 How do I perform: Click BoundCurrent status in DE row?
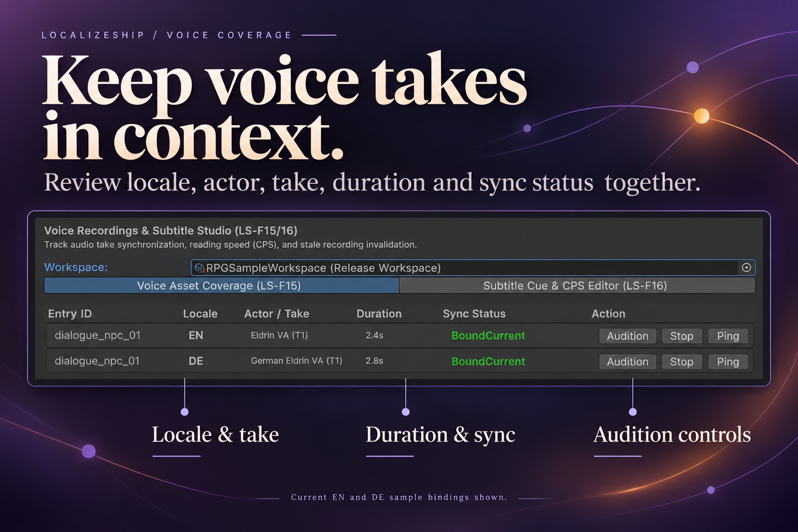pos(488,362)
